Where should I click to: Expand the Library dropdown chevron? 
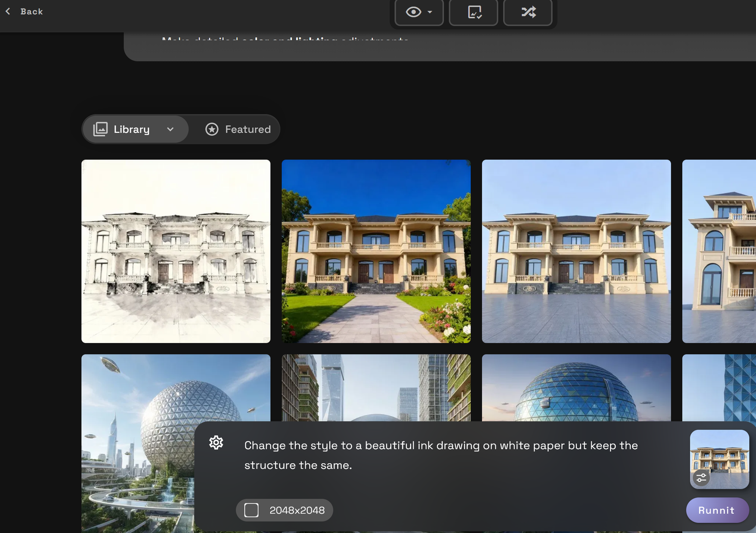tap(171, 129)
